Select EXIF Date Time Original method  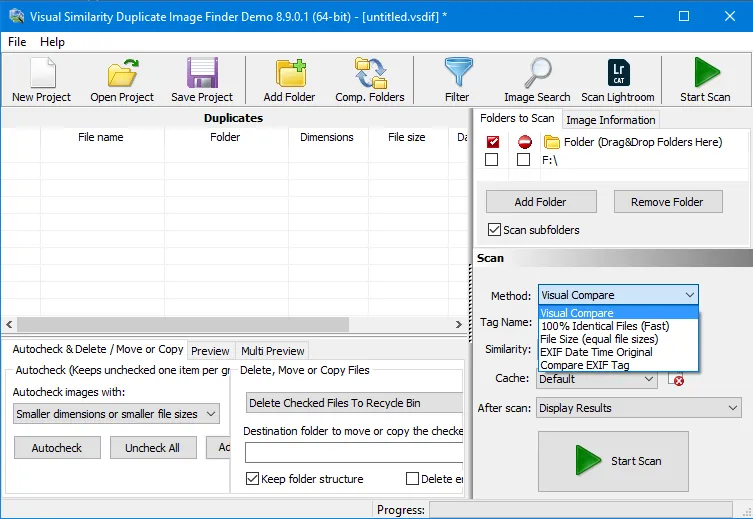click(619, 352)
